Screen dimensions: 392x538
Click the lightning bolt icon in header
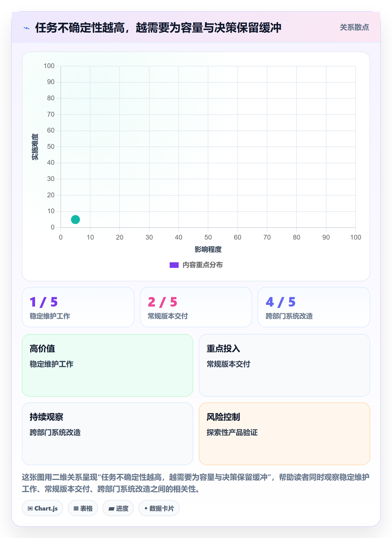coord(27,28)
